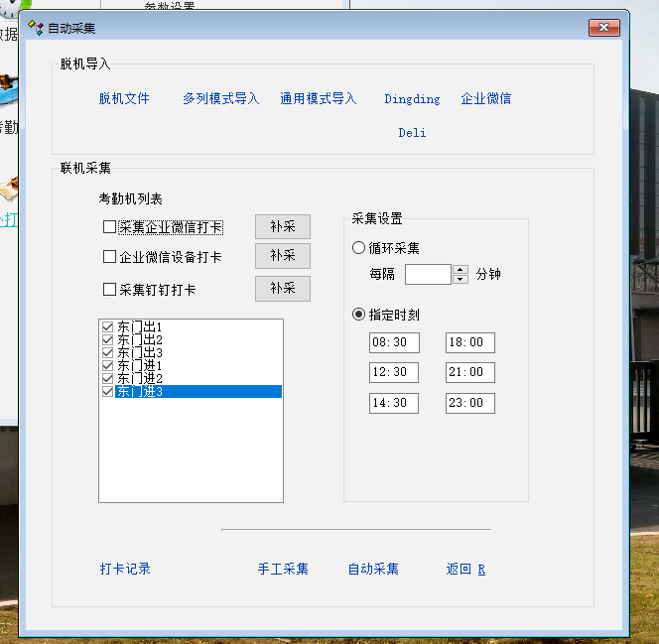
Task: Open 通用模式导入 import option
Action: click(318, 99)
